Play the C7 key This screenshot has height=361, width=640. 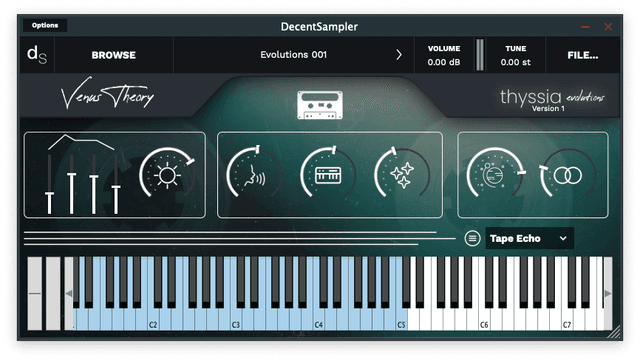coord(567,319)
